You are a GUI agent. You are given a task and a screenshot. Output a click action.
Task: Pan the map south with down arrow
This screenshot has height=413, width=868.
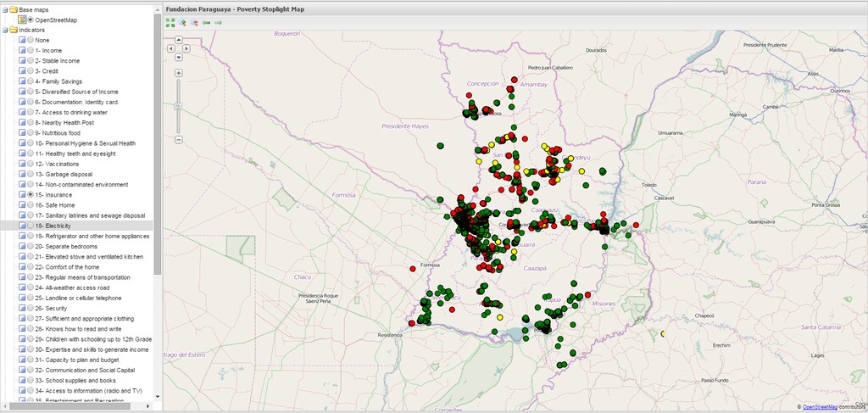tap(179, 57)
